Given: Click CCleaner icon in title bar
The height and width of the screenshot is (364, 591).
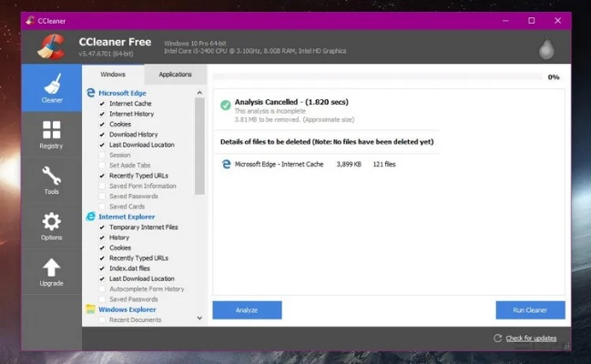Looking at the screenshot, I should click(x=30, y=20).
